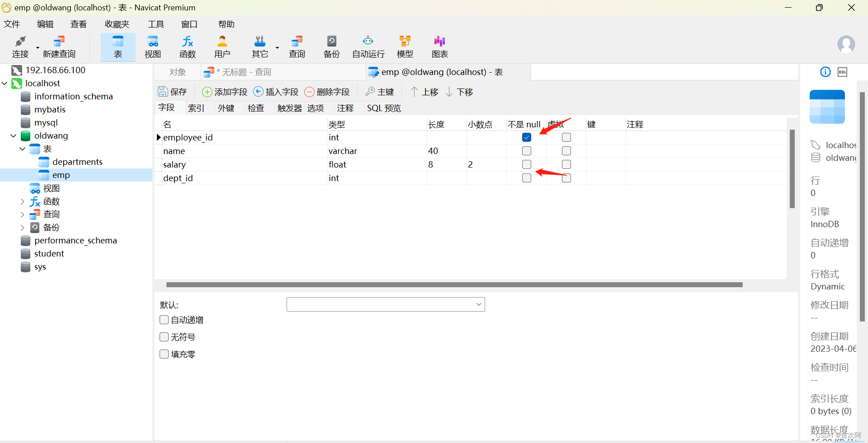Collapse the 表 tables node
Viewport: 868px width, 443px height.
coord(23,149)
